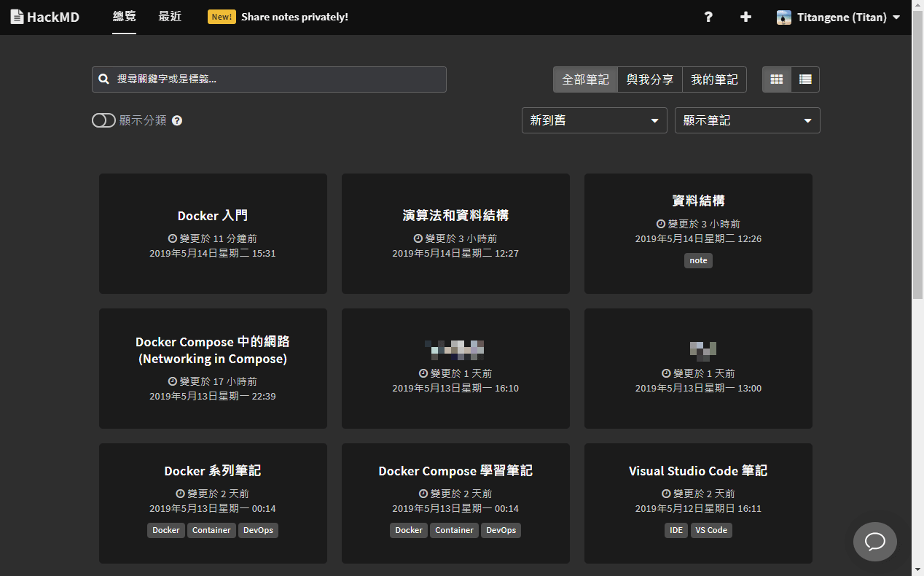The height and width of the screenshot is (576, 924).
Task: Toggle the 顯示分類 switch
Action: (x=103, y=120)
